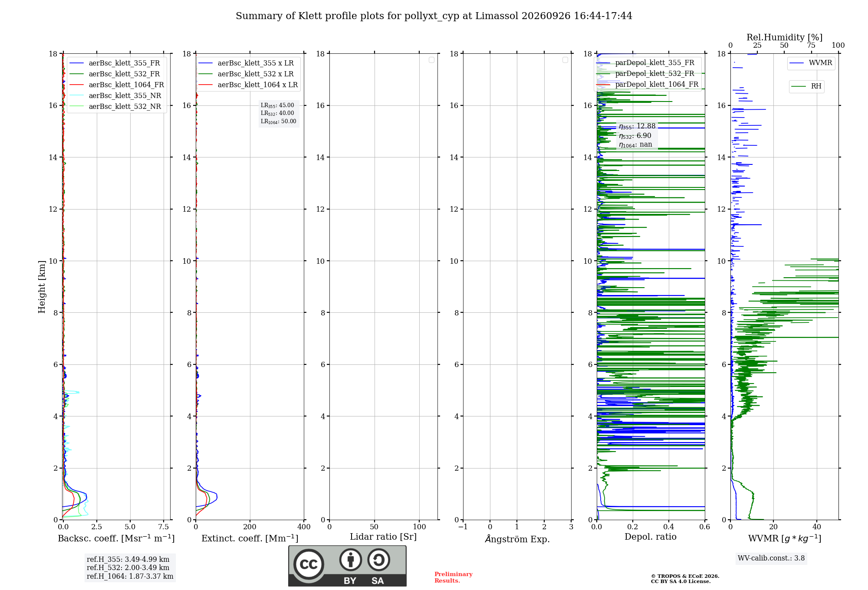Click the η355: 12.88 depol annotation
Image resolution: width=868 pixels, height=590 pixels.
(637, 126)
